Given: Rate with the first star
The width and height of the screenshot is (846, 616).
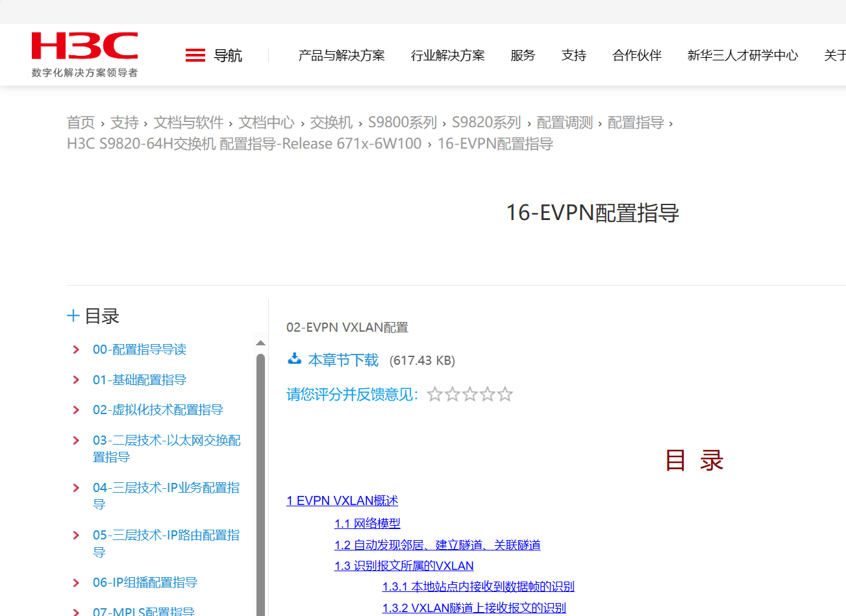Looking at the screenshot, I should click(435, 394).
